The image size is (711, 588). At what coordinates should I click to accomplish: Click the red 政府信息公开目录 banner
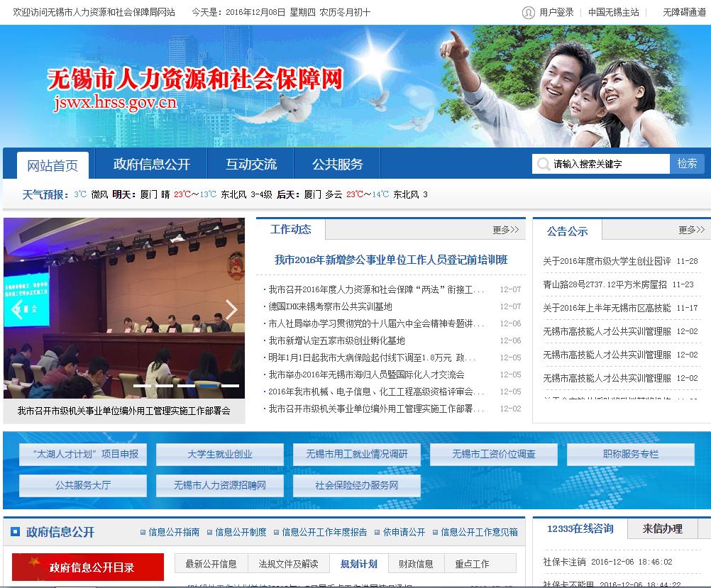click(x=88, y=567)
